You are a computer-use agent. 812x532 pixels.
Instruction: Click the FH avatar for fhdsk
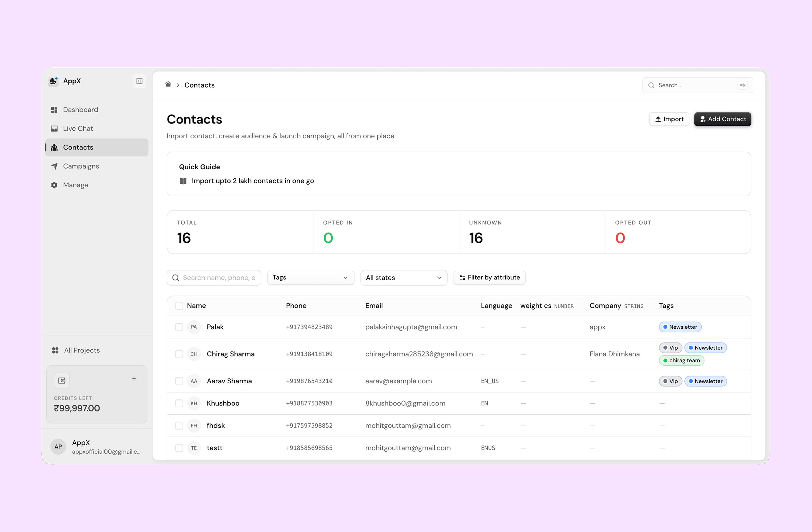194,426
